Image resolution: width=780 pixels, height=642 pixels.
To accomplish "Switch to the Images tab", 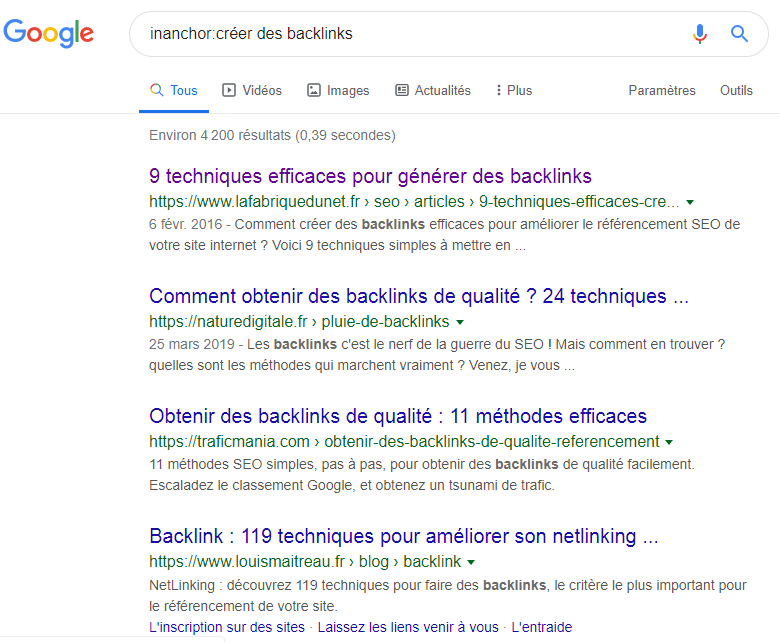I will click(338, 91).
